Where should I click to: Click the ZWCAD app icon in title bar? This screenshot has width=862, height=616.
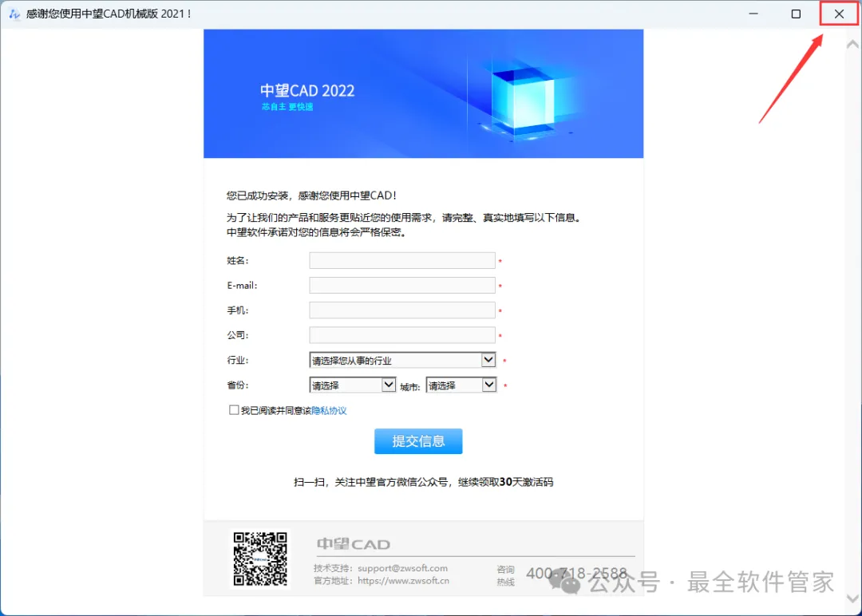(14, 14)
